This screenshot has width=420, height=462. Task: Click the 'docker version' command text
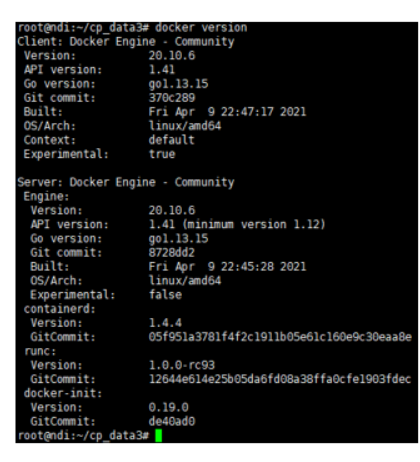coord(201,28)
